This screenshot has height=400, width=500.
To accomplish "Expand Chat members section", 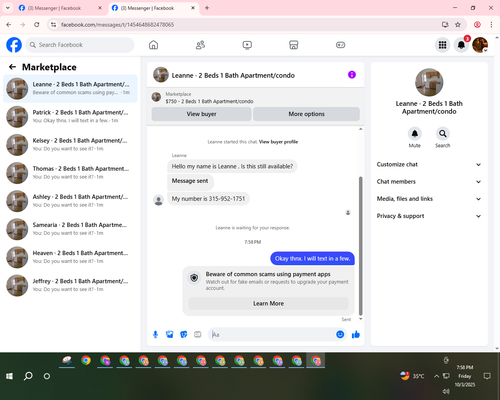I will point(429,182).
